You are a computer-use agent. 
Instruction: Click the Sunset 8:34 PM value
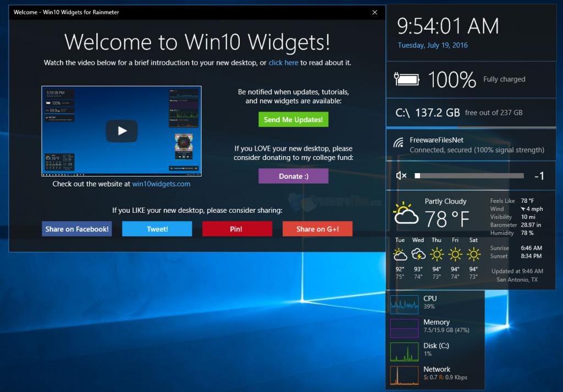tap(531, 256)
